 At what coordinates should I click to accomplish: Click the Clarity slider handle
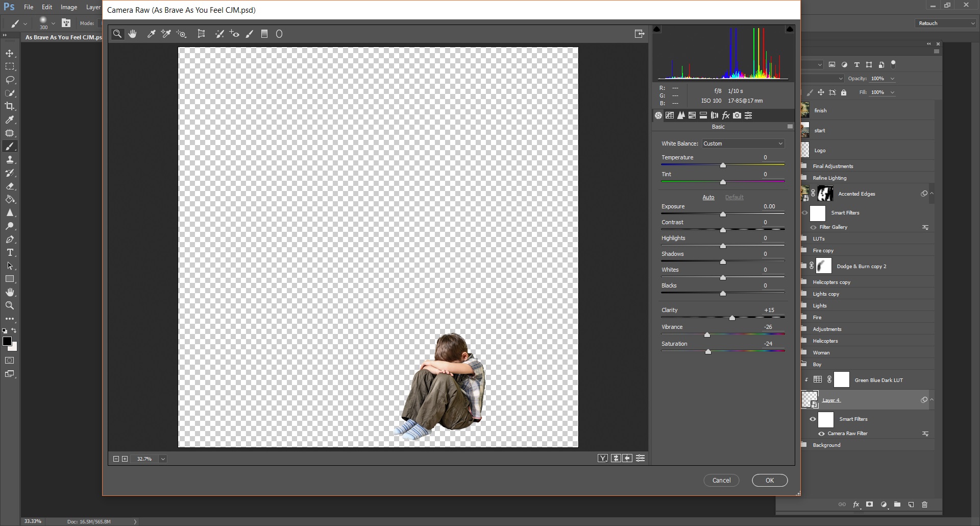pos(732,318)
